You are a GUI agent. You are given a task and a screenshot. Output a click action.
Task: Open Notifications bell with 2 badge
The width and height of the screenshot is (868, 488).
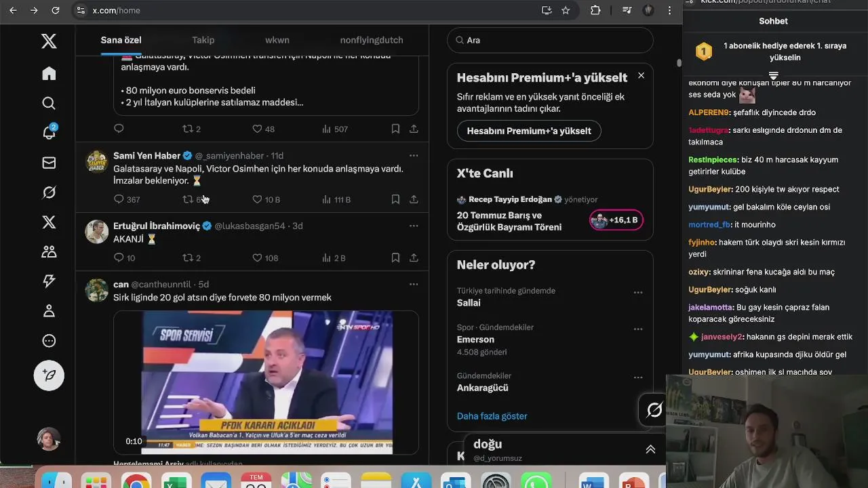[x=49, y=132]
